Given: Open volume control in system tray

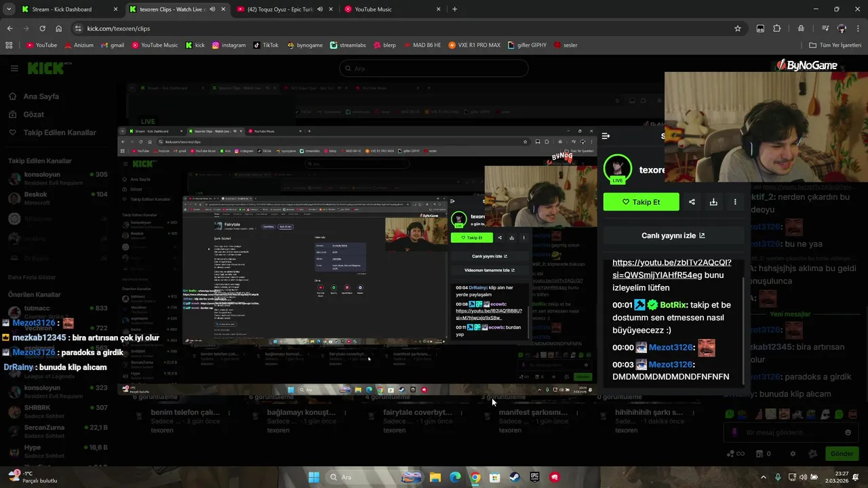Looking at the screenshot, I should 803,477.
